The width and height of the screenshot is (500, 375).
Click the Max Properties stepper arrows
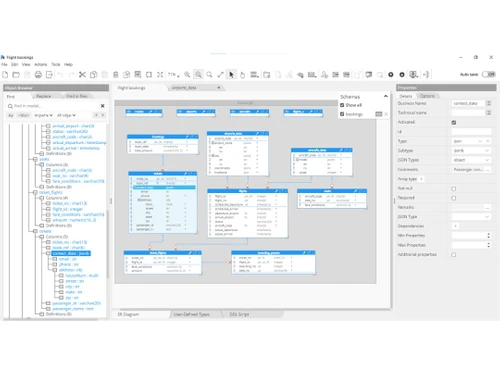click(x=489, y=245)
